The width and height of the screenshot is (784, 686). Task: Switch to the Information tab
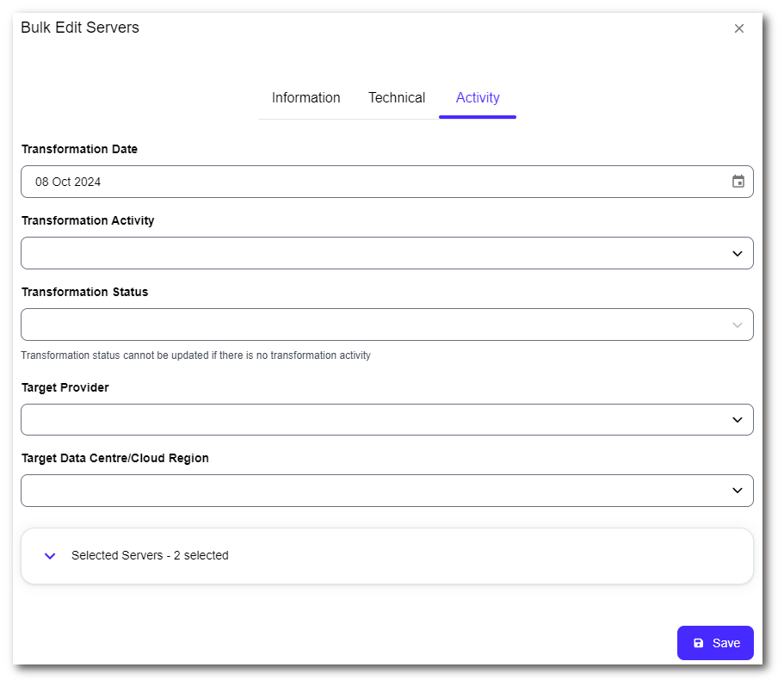[x=306, y=98]
